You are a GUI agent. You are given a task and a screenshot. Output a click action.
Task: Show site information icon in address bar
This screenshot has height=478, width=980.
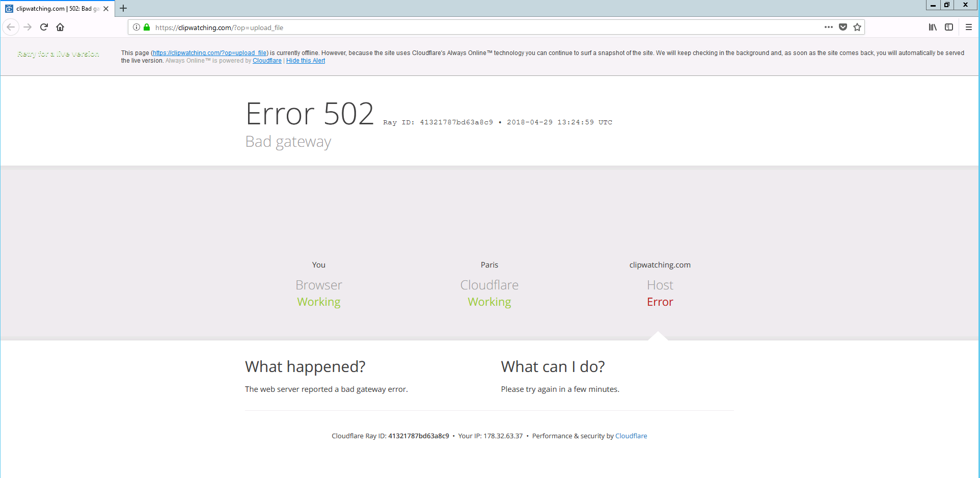click(137, 27)
